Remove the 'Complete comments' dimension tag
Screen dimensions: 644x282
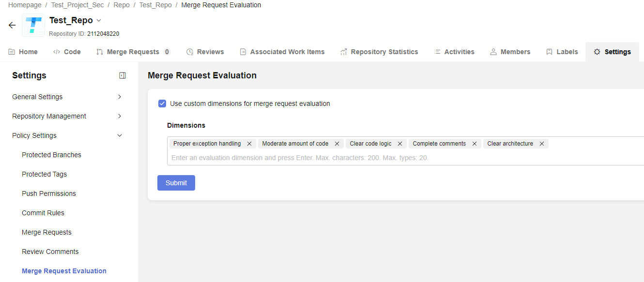(x=475, y=144)
